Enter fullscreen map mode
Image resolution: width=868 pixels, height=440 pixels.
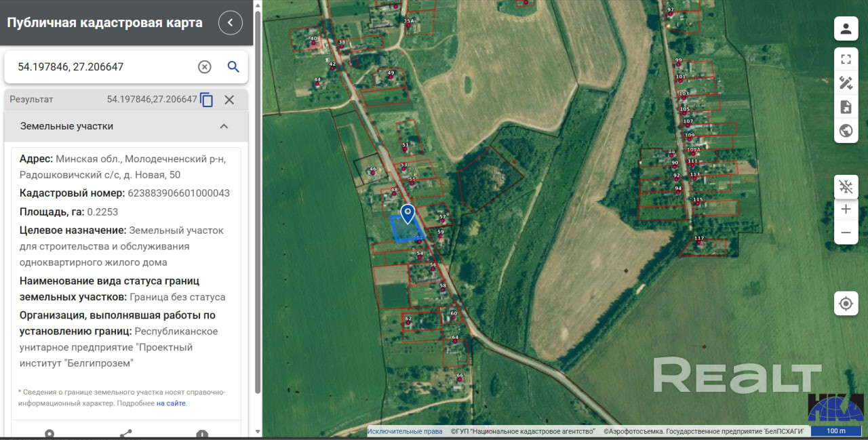coord(846,59)
